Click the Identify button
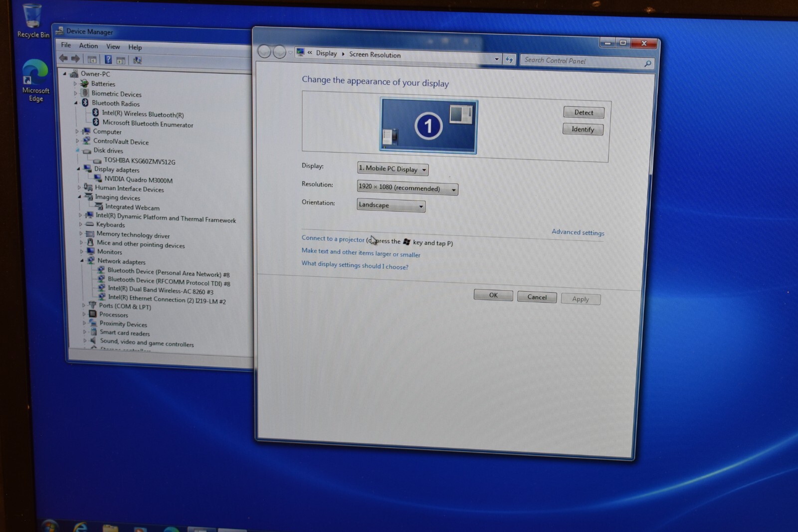798x532 pixels. point(583,130)
